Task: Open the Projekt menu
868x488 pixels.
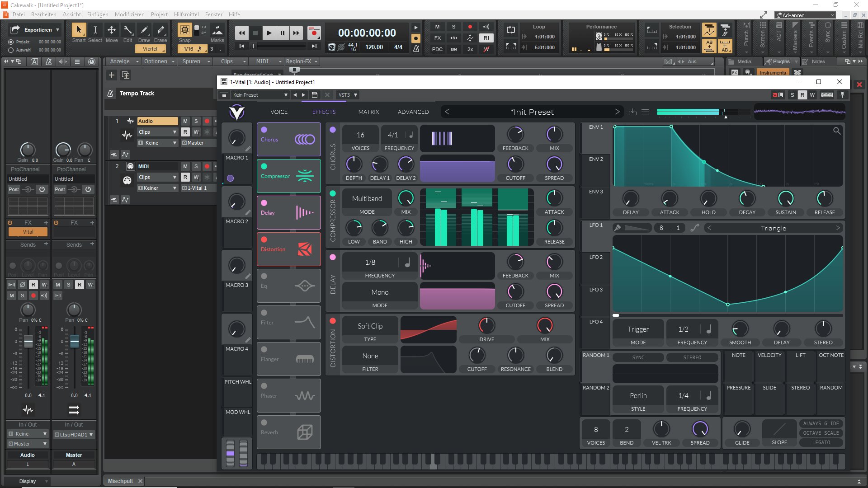Action: (x=159, y=14)
